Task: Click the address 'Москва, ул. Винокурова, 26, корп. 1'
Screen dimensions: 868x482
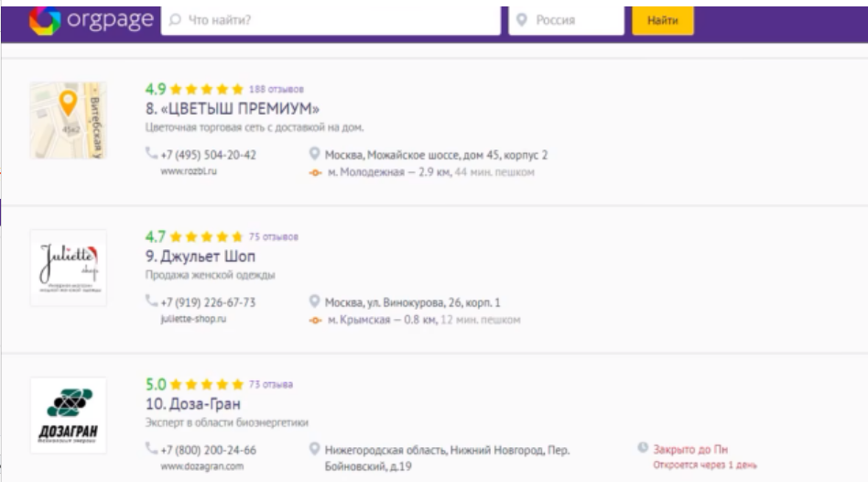Action: tap(412, 302)
